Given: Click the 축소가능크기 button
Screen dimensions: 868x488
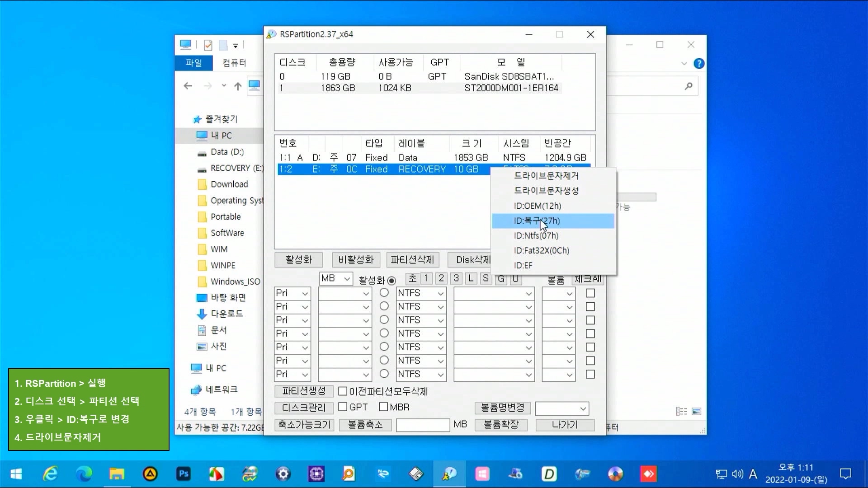Looking at the screenshot, I should pos(304,425).
